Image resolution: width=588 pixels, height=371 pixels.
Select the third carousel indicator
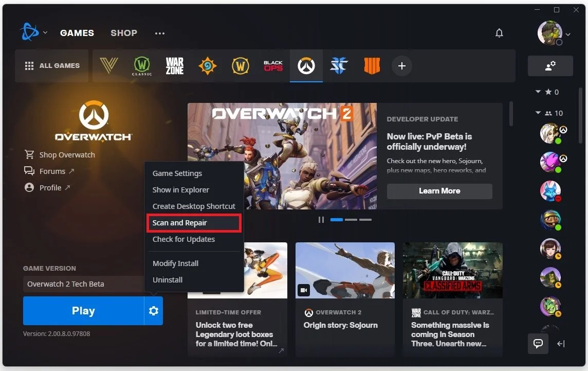click(365, 220)
